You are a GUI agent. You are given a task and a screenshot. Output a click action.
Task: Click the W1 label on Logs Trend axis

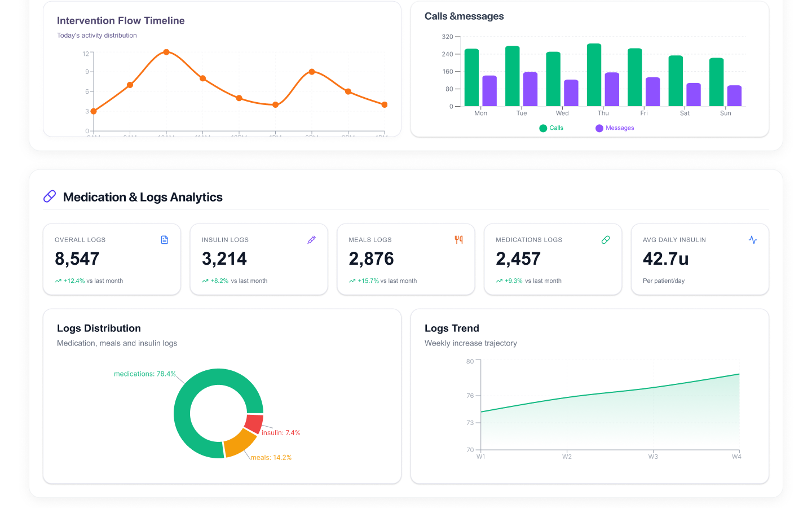tap(481, 457)
